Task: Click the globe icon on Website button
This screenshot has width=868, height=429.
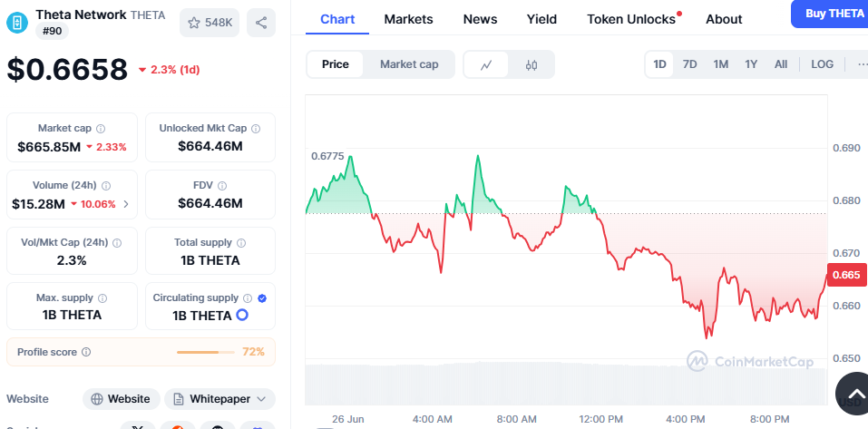Action: pos(97,399)
